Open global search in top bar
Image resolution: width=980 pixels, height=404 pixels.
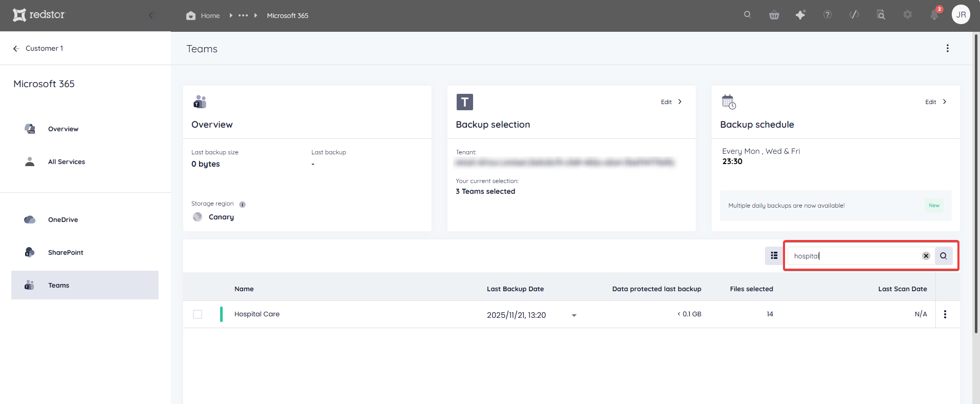[748, 15]
